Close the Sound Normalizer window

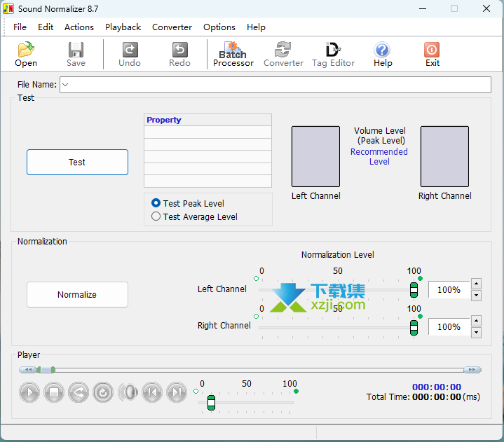coord(486,8)
